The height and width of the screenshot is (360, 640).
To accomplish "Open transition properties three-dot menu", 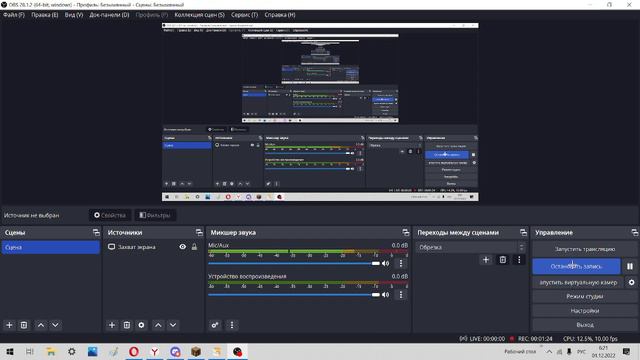I will 519,260.
